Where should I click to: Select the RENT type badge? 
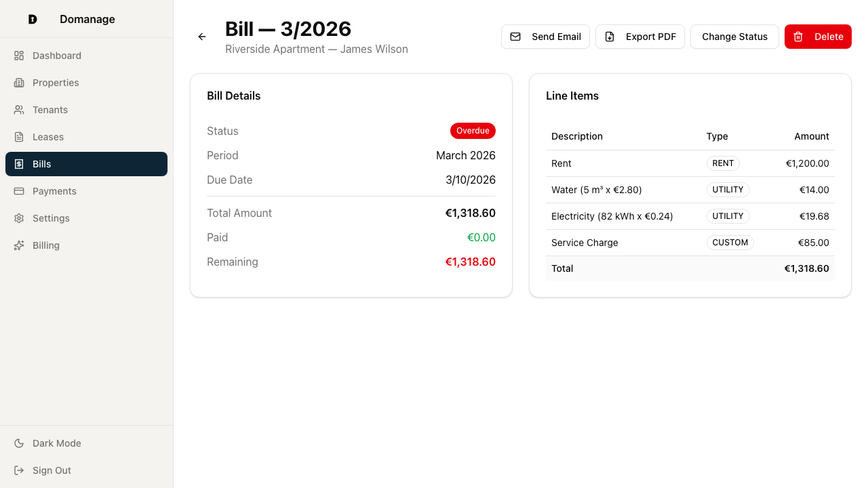pyautogui.click(x=723, y=163)
